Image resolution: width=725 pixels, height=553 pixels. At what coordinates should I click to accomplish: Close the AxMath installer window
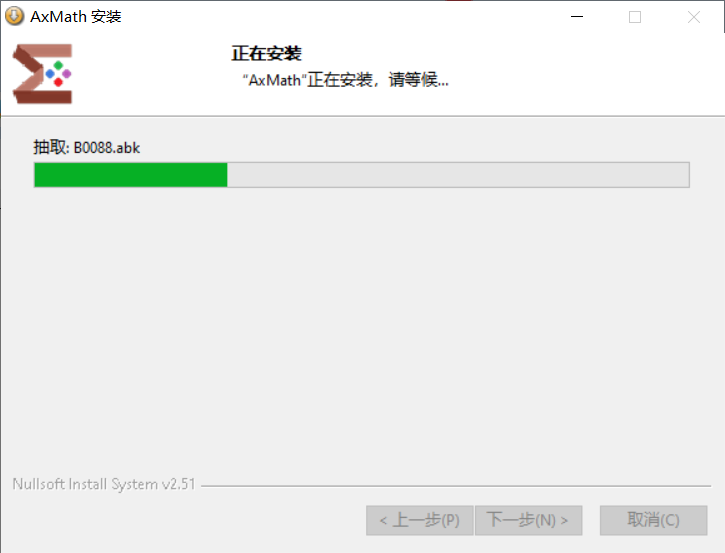tap(694, 17)
